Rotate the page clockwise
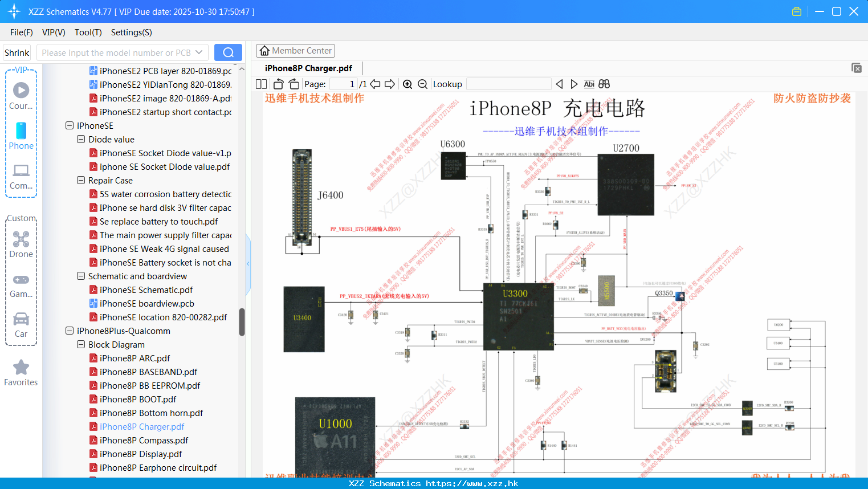The height and width of the screenshot is (489, 868). tap(294, 84)
